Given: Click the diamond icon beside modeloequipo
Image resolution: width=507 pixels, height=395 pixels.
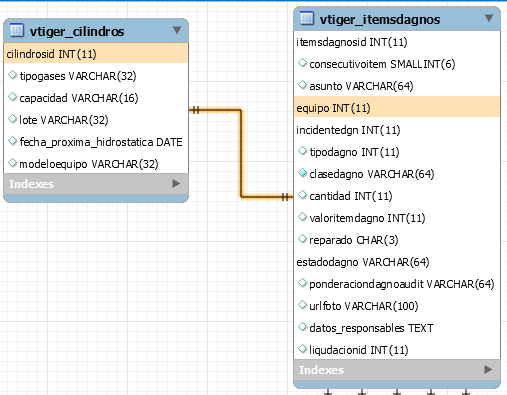Looking at the screenshot, I should (12, 163).
